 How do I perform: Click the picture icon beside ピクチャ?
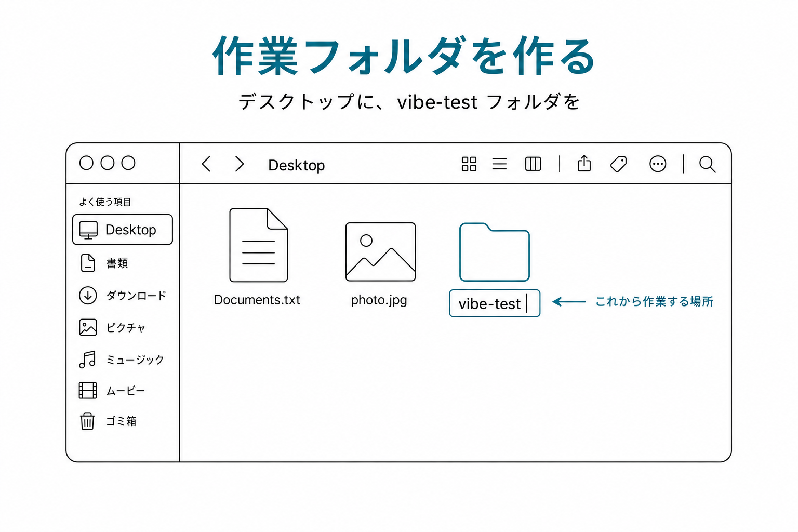coord(88,327)
